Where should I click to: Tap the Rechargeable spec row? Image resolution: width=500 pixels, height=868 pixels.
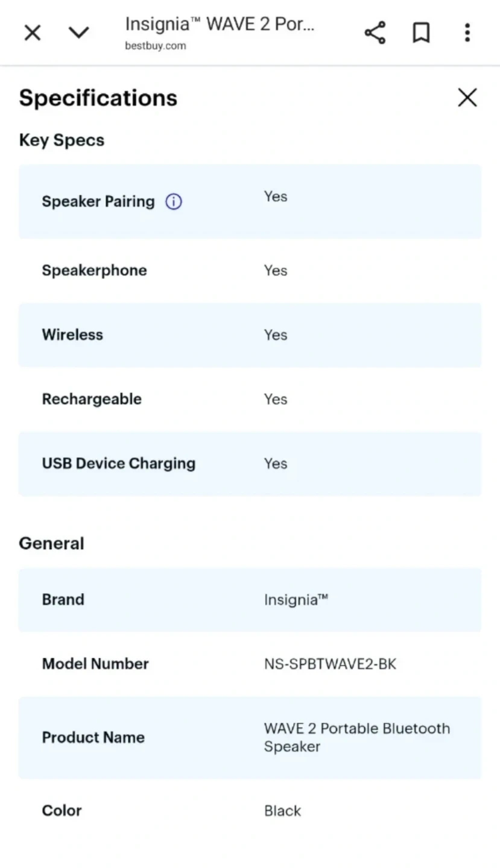pos(250,399)
